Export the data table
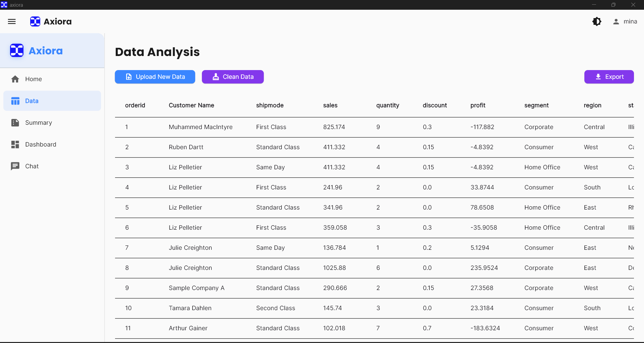The width and height of the screenshot is (644, 343). point(609,77)
